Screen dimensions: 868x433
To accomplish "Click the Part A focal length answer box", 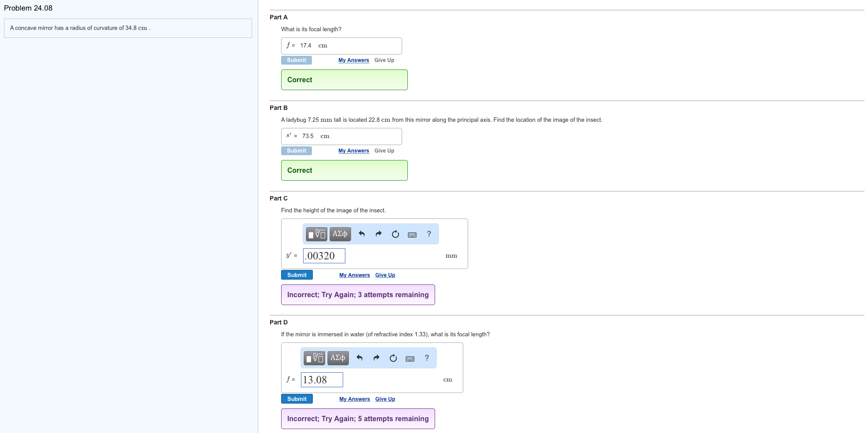I will 341,46.
